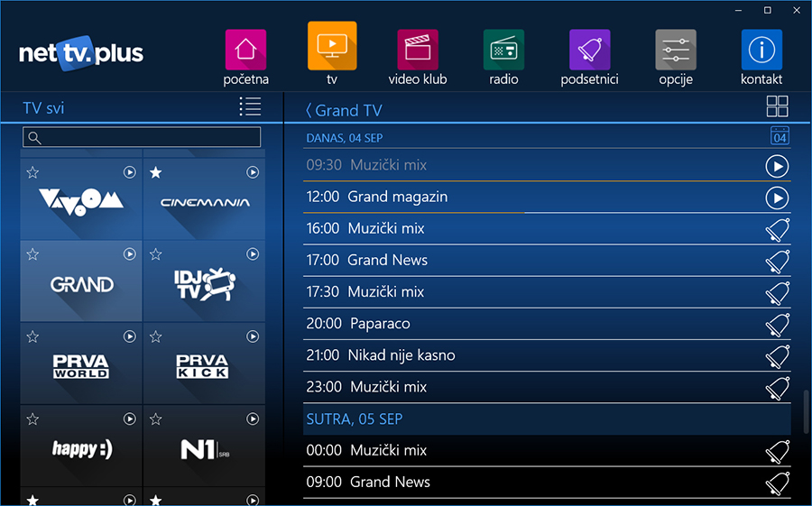
Task: Click the program guide scrollbar thumb
Action: point(806,411)
